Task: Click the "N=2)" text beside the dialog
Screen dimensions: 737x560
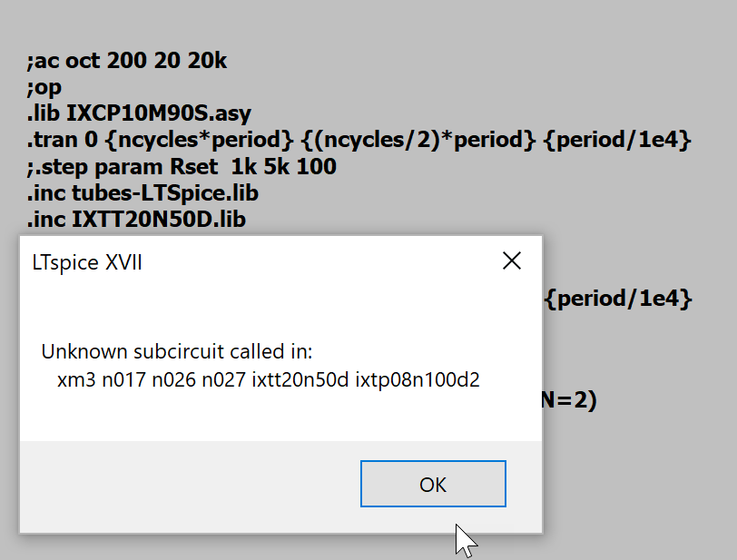Action: coord(569,400)
